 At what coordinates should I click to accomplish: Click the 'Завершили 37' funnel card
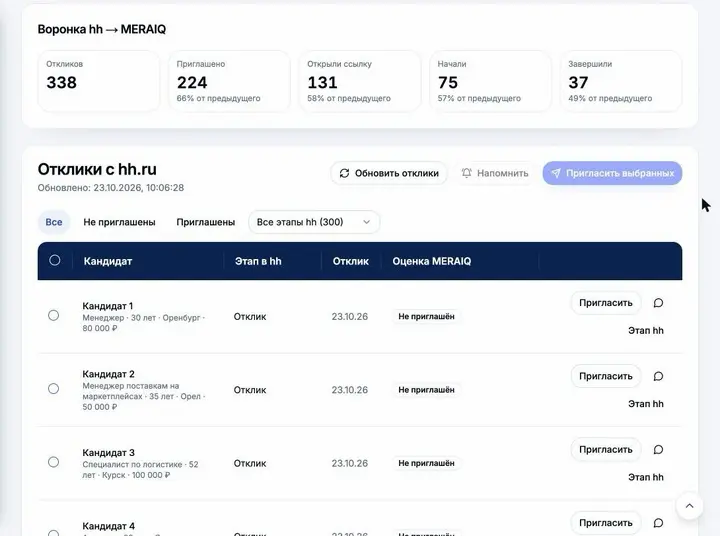(x=621, y=81)
